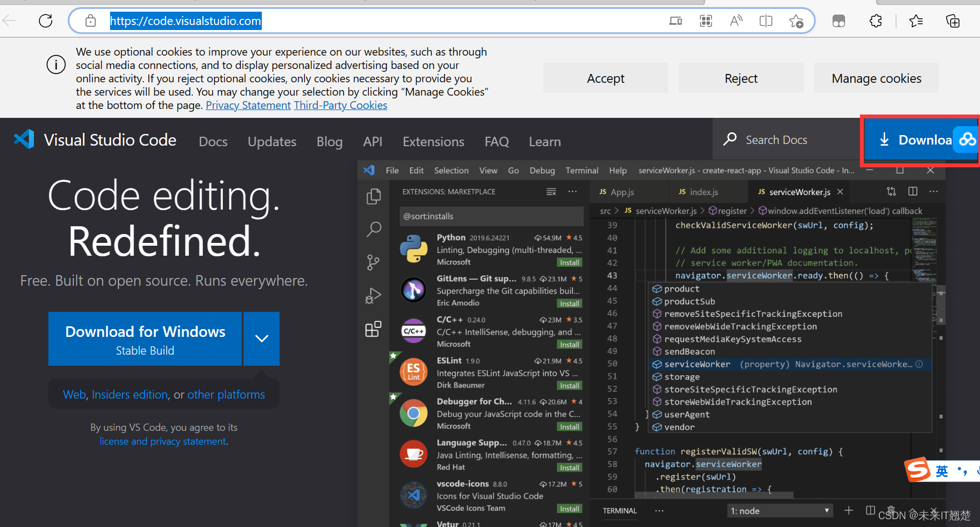Screen dimensions: 980x527
Task: Open Search icon in VS Code activity bar
Action: (x=374, y=229)
